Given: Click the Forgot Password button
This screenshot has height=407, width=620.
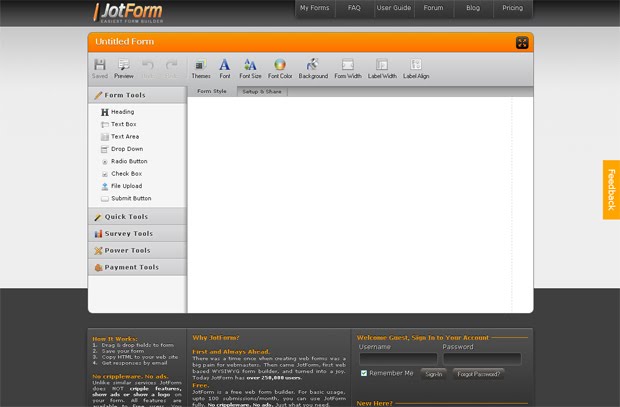Looking at the screenshot, I should click(x=478, y=374).
